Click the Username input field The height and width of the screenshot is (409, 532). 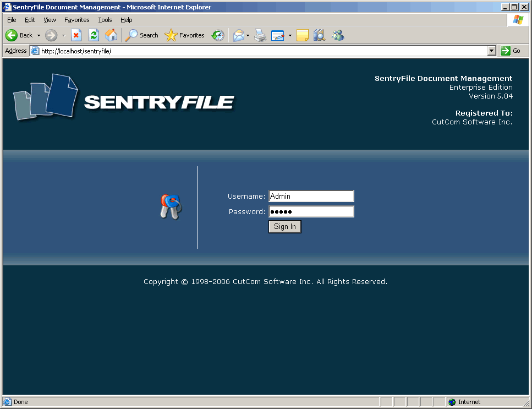[311, 196]
